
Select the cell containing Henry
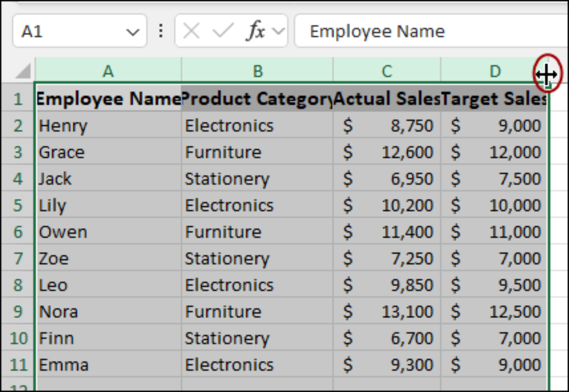[x=108, y=125]
